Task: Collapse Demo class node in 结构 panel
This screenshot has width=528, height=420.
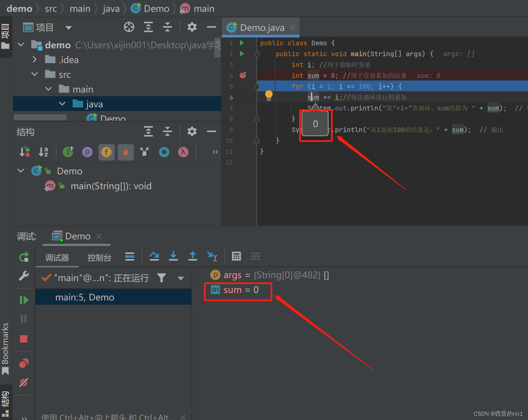Action: point(21,171)
